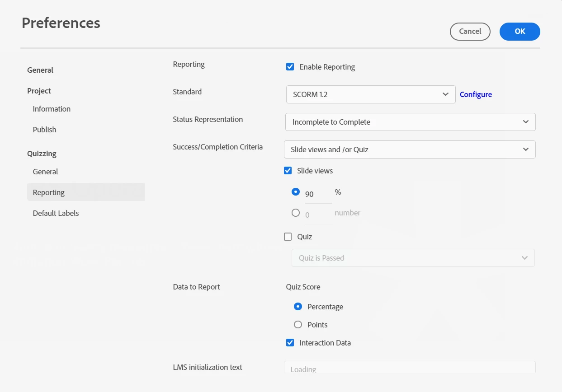
Task: Cancel the Preferences dialog
Action: tap(470, 32)
